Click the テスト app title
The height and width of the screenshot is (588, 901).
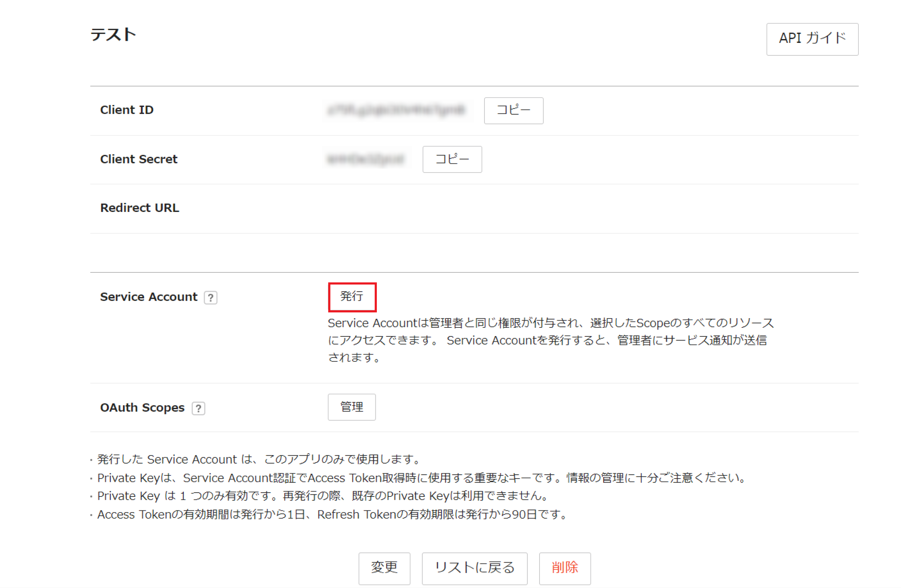pos(113,35)
